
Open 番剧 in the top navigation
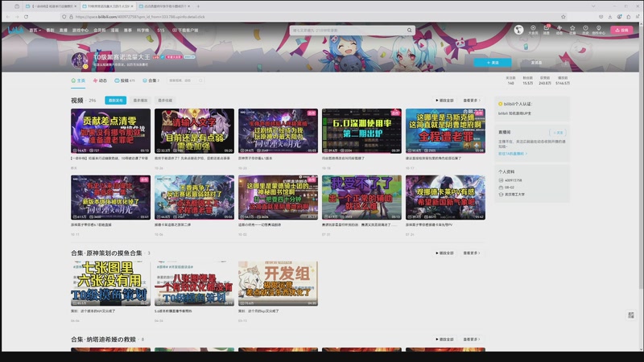tap(50, 30)
